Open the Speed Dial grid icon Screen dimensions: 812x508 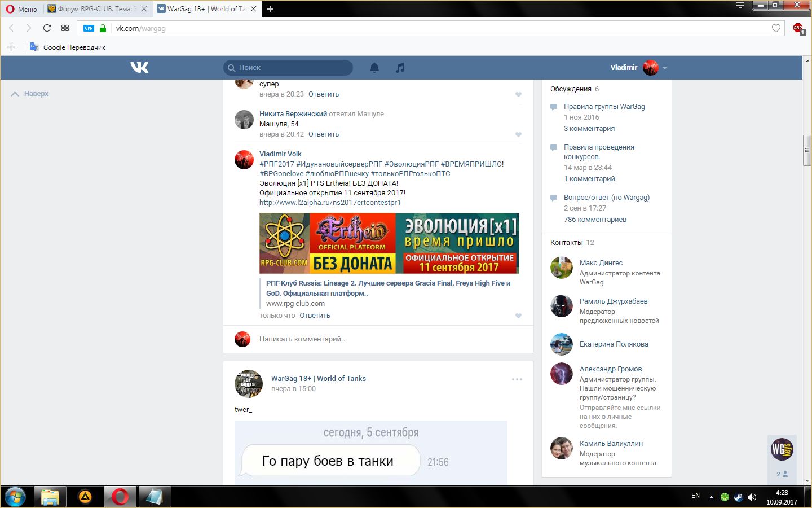tap(65, 28)
